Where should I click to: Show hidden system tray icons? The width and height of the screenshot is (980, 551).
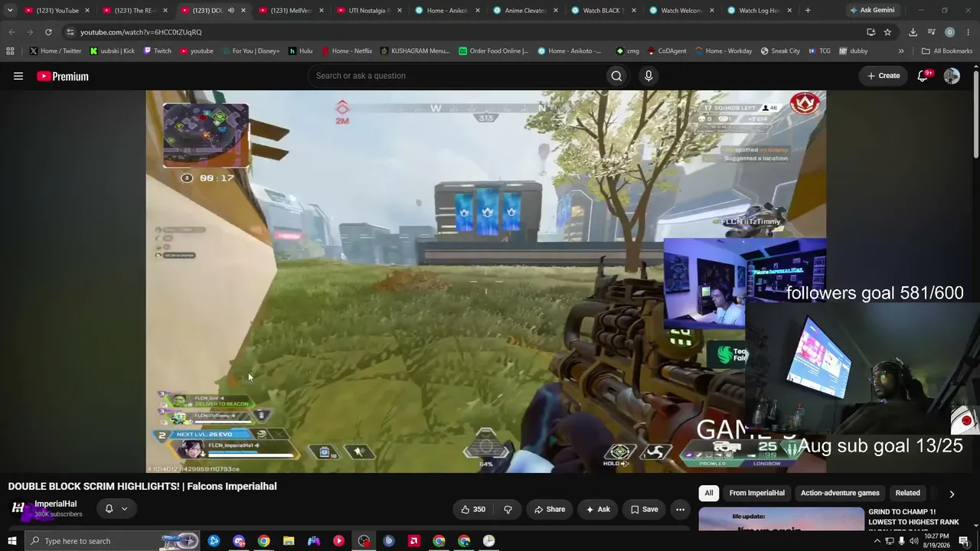[877, 541]
